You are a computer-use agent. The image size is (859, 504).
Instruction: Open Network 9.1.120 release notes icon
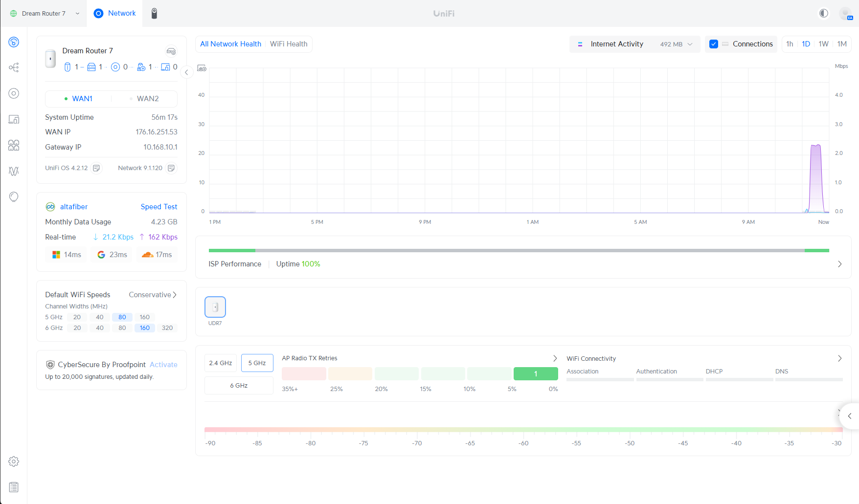171,168
